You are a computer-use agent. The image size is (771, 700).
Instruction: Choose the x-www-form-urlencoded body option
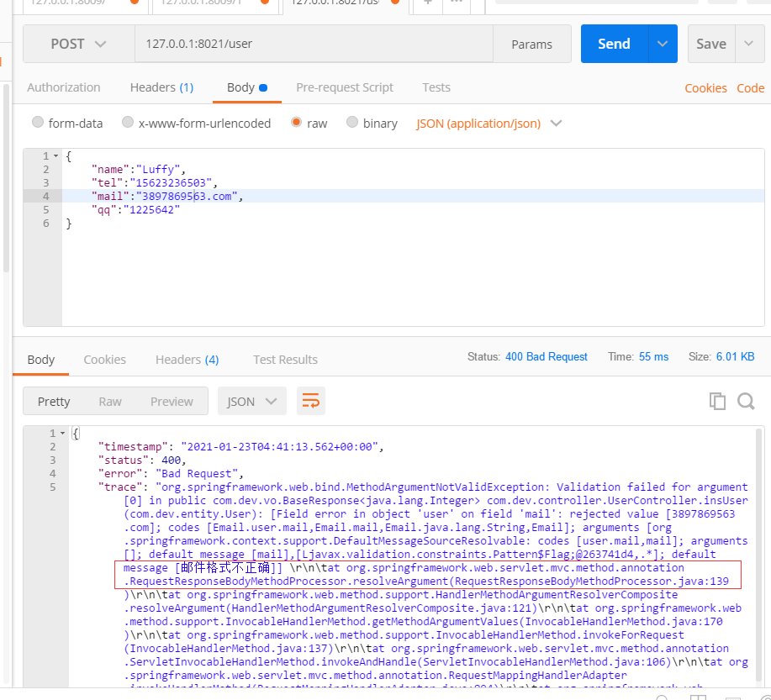128,122
